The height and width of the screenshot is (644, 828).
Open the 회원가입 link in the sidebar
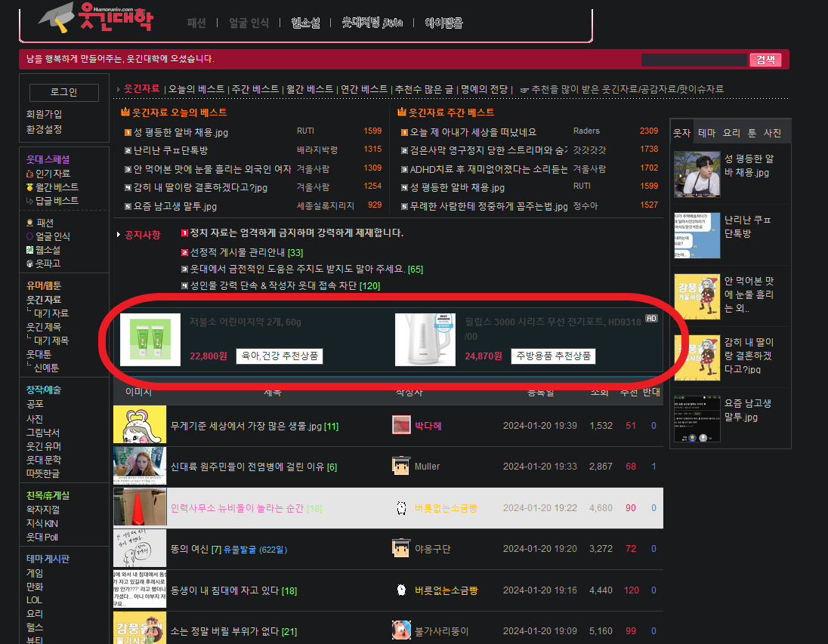coord(45,115)
